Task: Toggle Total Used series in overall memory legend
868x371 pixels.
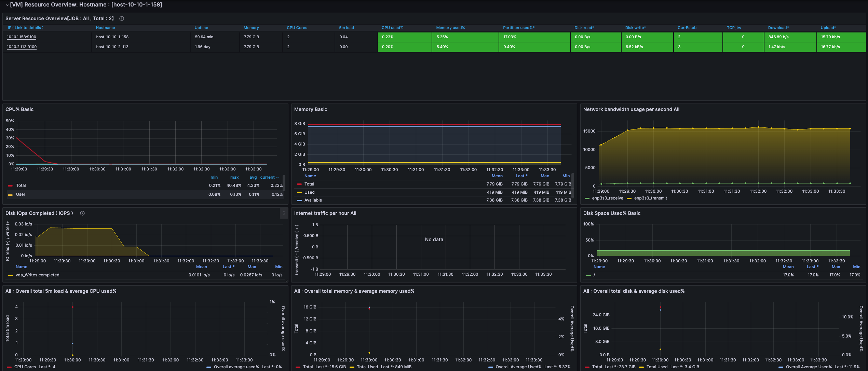Action: pyautogui.click(x=367, y=367)
